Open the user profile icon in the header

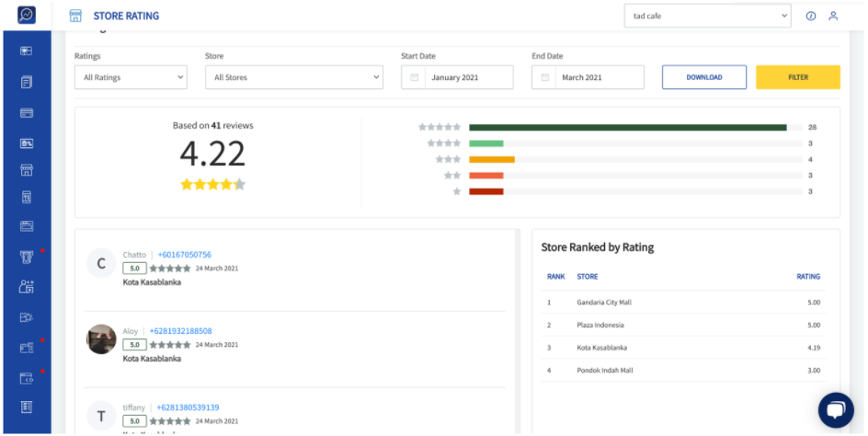(832, 16)
